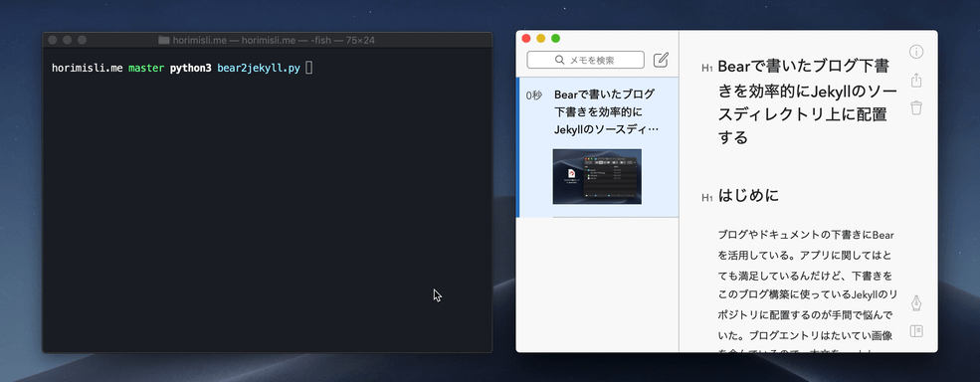Viewport: 980px width, 382px height.
Task: Click the H1 marker beside the note title
Action: click(x=706, y=69)
